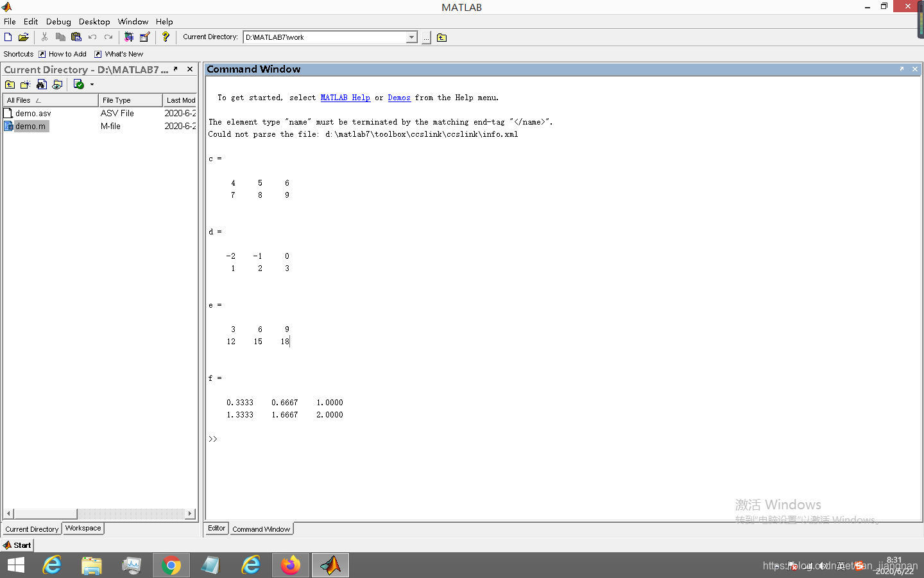Click the Current Directory path field

tap(325, 37)
